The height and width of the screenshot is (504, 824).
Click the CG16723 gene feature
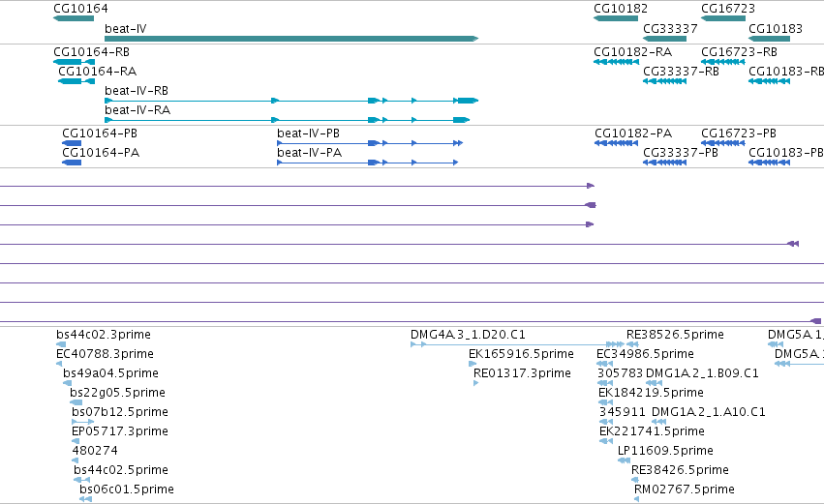click(x=723, y=18)
